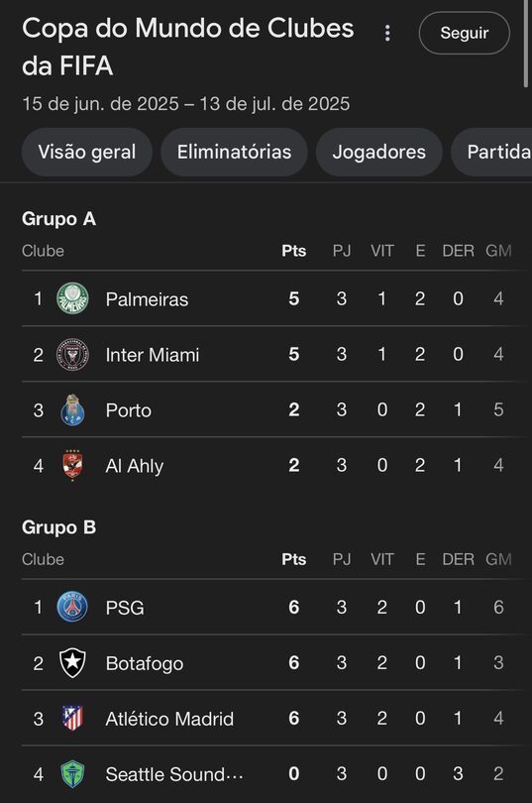The image size is (532, 803).
Task: Open the three-dot more options menu
Action: coord(387,34)
